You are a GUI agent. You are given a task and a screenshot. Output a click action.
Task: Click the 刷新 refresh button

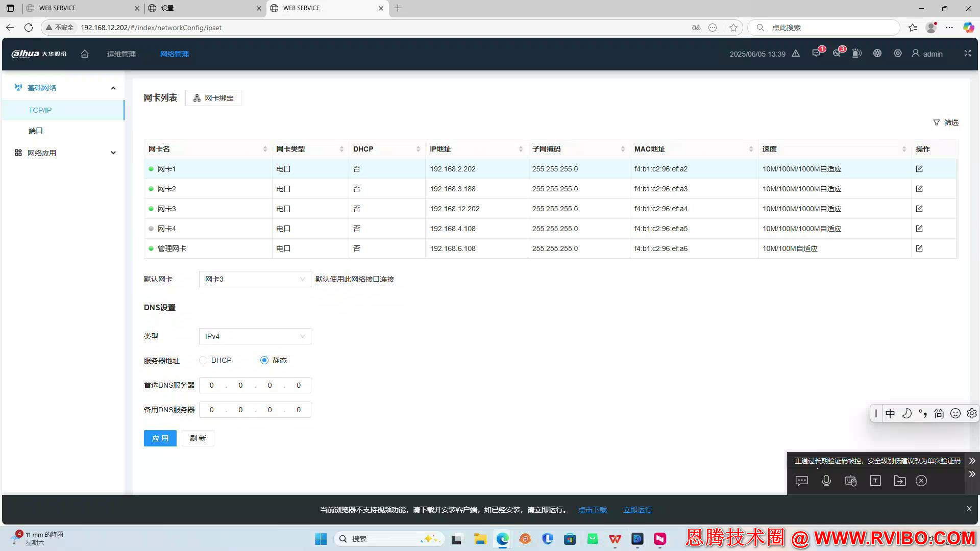[x=198, y=438]
